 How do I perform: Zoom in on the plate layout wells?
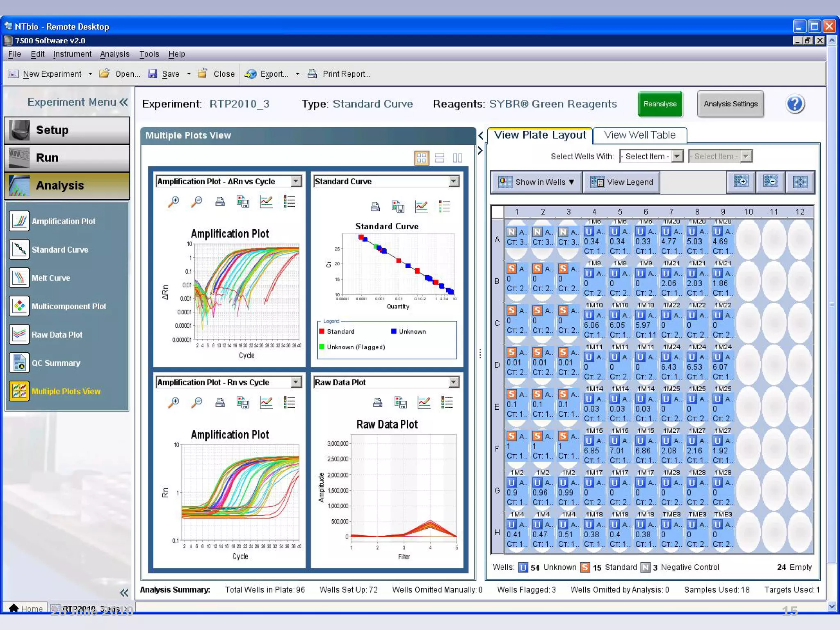[x=741, y=182]
